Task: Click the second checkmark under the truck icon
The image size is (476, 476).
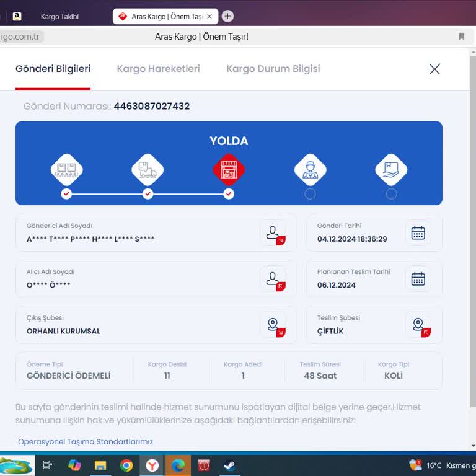Action: pos(148,193)
